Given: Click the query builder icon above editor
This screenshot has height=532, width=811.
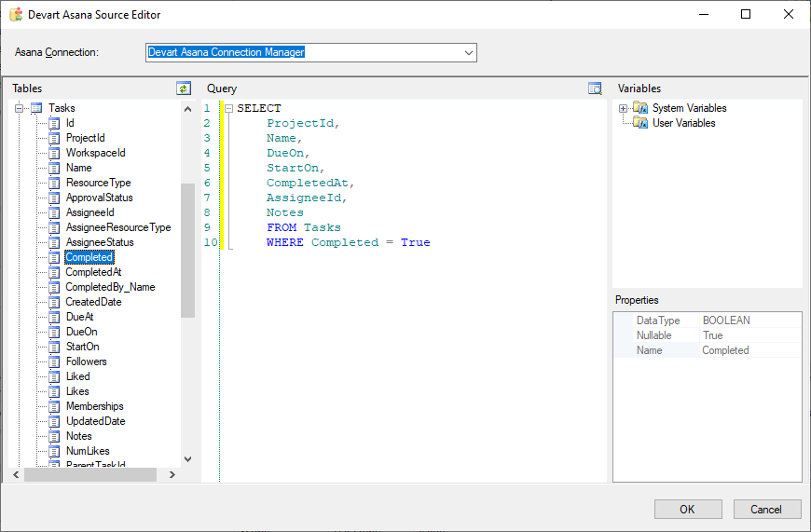Looking at the screenshot, I should pyautogui.click(x=595, y=89).
